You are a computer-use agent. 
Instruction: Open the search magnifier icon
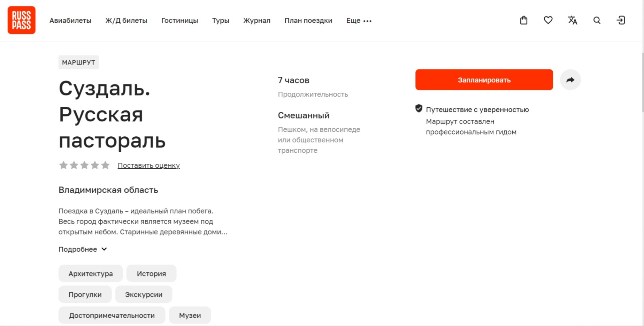pos(597,21)
